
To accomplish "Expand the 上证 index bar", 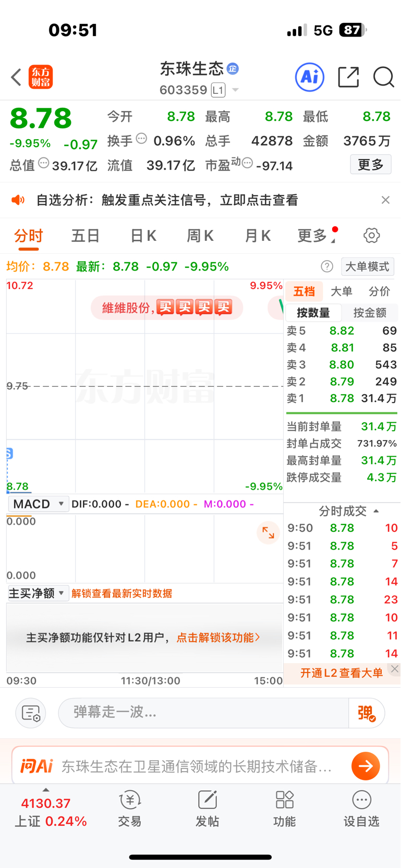I will coord(46,790).
